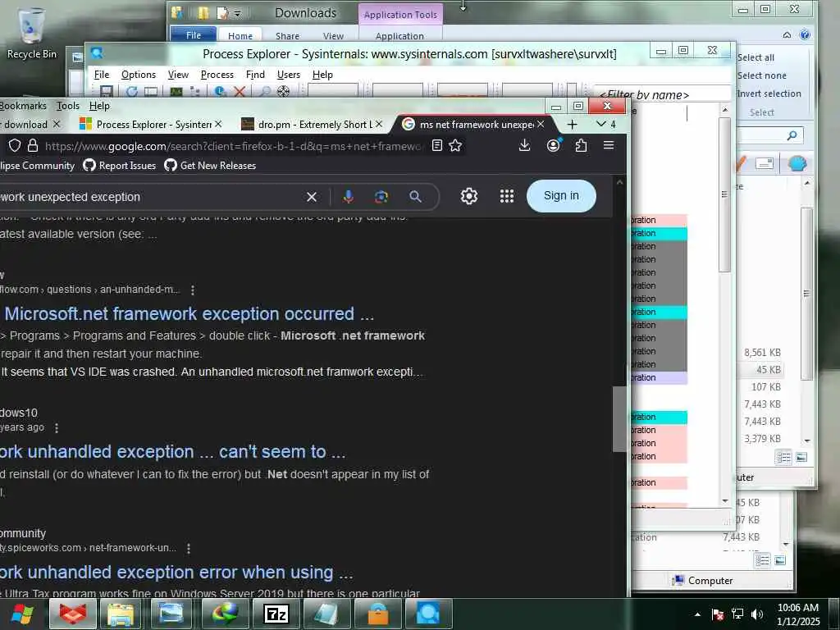Image resolution: width=840 pixels, height=630 pixels.
Task: Click Get New Releases bookmark
Action: [210, 166]
